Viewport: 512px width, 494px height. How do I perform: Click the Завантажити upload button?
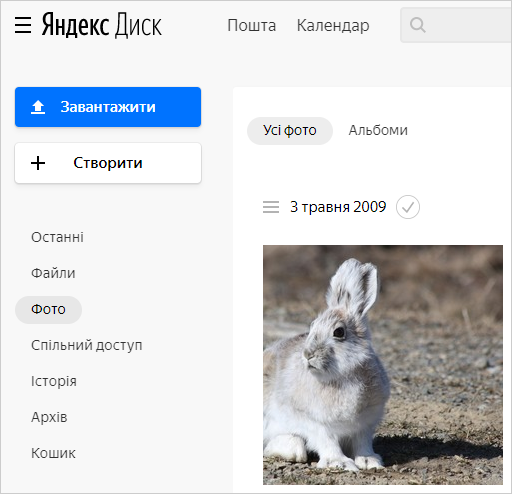tap(108, 107)
